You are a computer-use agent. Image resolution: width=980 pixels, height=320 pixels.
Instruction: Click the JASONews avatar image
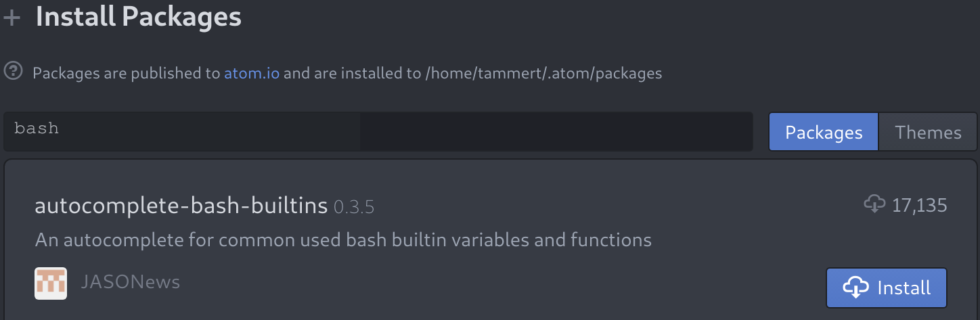pyautogui.click(x=51, y=283)
